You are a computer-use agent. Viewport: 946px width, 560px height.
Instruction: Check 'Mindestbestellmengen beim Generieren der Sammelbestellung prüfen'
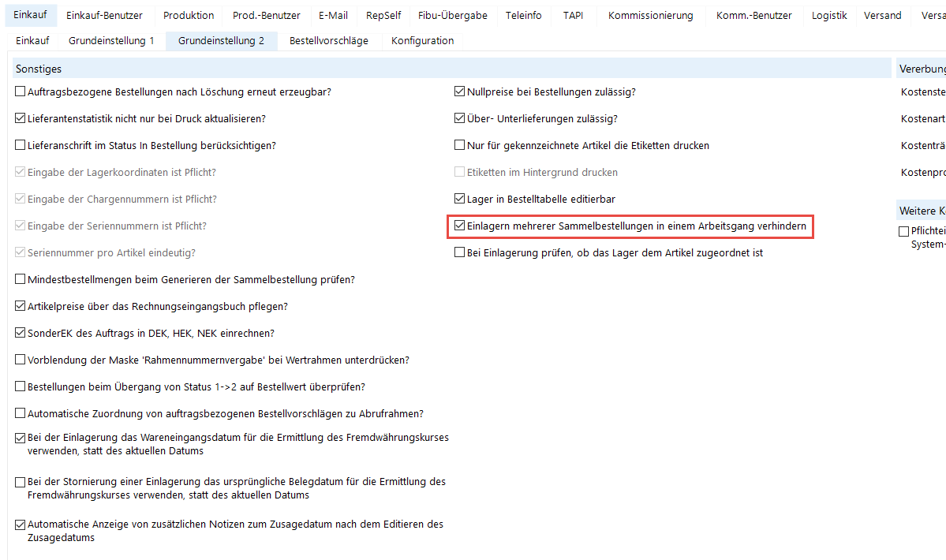[20, 279]
